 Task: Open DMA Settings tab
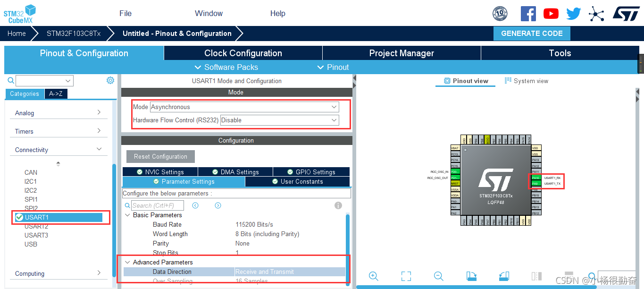click(235, 172)
